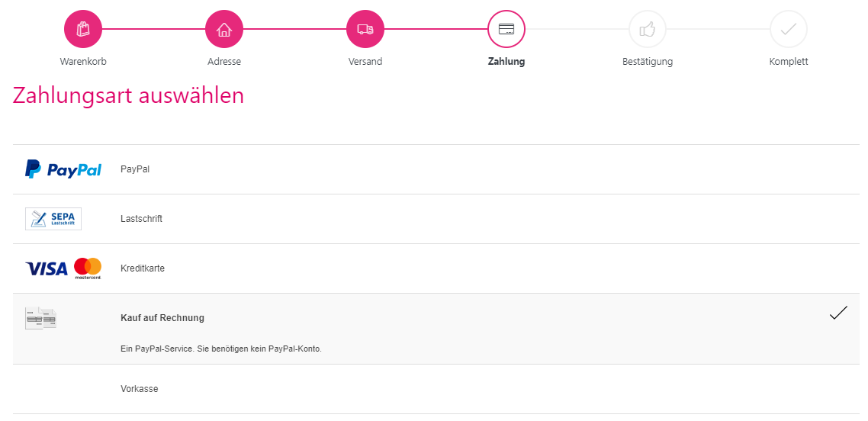Click the PayPal logo
This screenshot has width=868, height=421.
coord(63,169)
